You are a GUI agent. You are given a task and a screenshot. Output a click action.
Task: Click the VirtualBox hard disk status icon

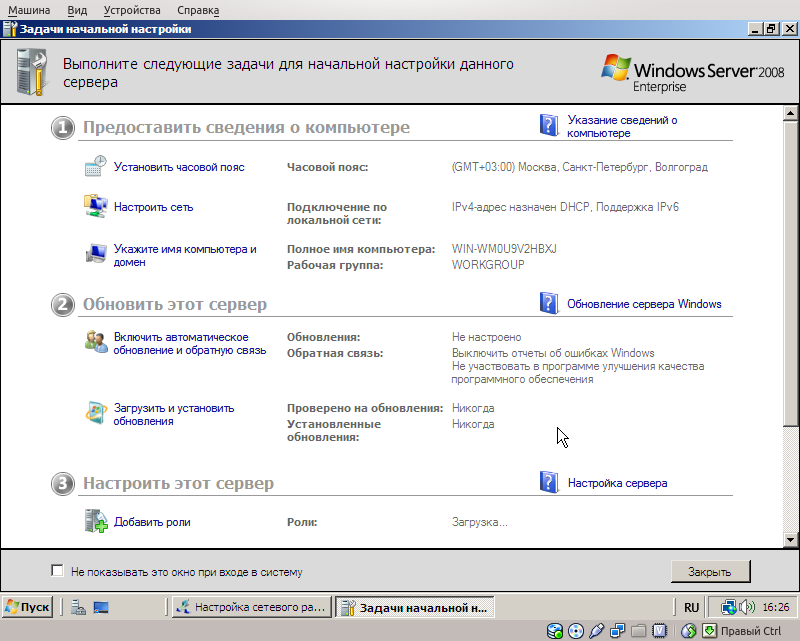click(x=555, y=630)
